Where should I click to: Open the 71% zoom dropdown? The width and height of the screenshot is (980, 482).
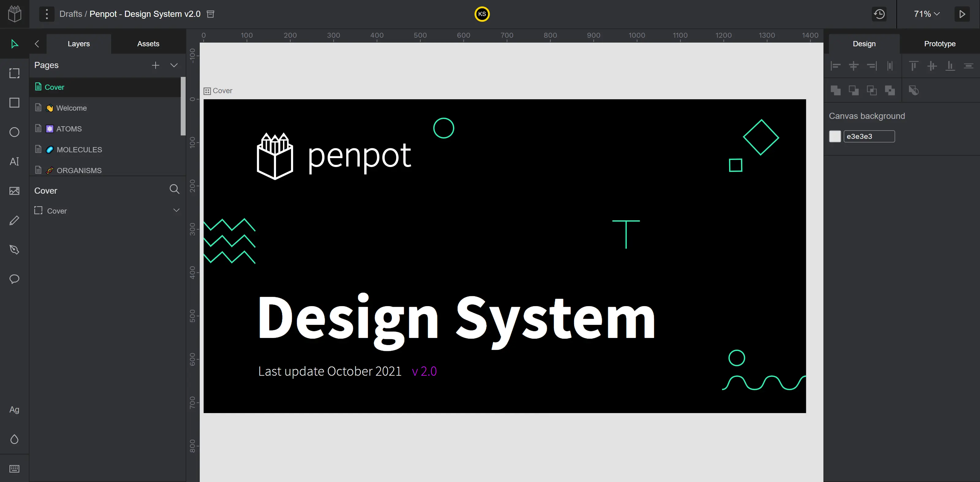click(x=926, y=14)
